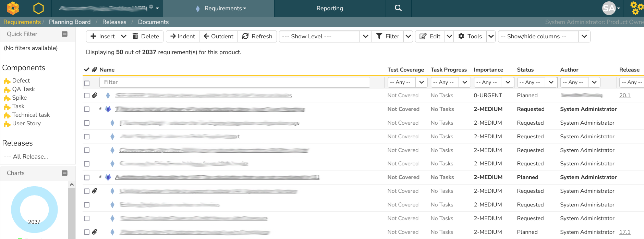Select checkbox of requirement with release 17.1

pyautogui.click(x=87, y=232)
